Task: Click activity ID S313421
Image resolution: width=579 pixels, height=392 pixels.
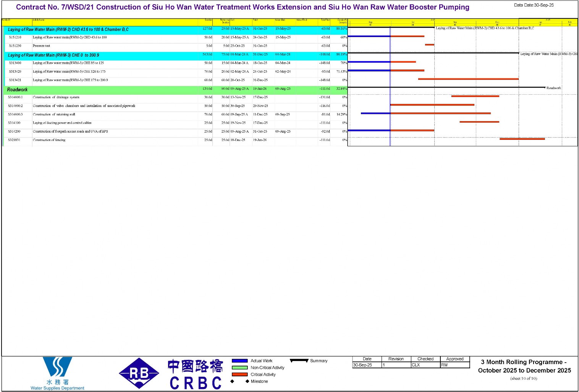Action: click(x=15, y=80)
